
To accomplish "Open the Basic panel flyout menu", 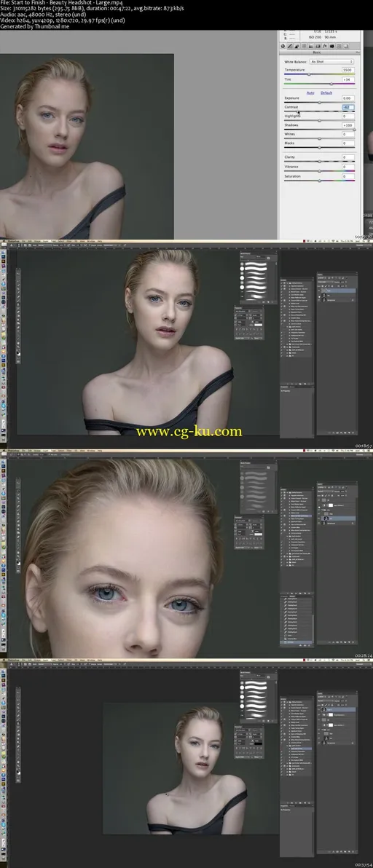I will pos(358,52).
